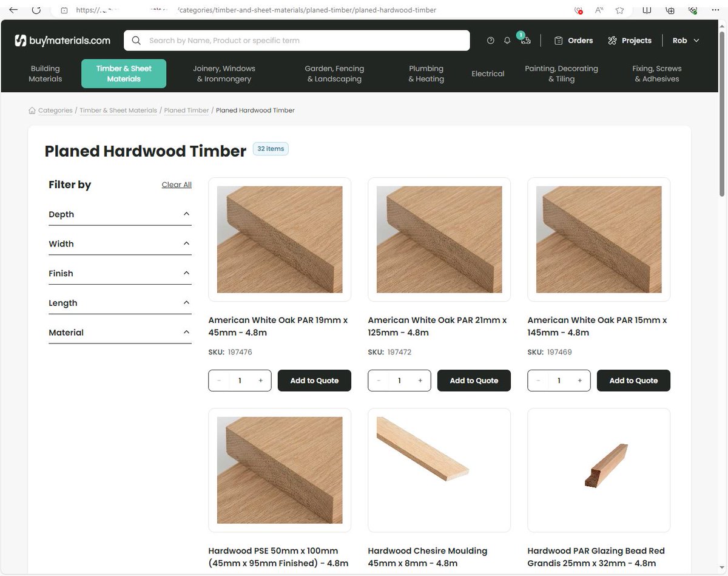This screenshot has height=576, width=728.
Task: Open Projects page from header
Action: 629,41
